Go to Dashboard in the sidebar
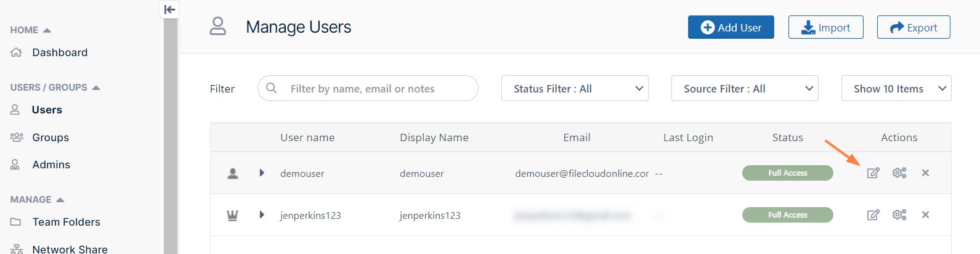980x254 pixels. 60,53
